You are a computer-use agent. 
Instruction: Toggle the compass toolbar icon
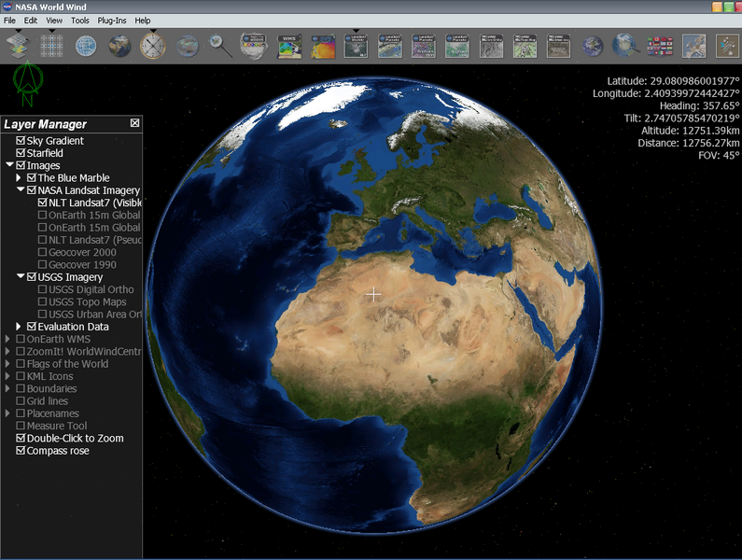pos(153,46)
